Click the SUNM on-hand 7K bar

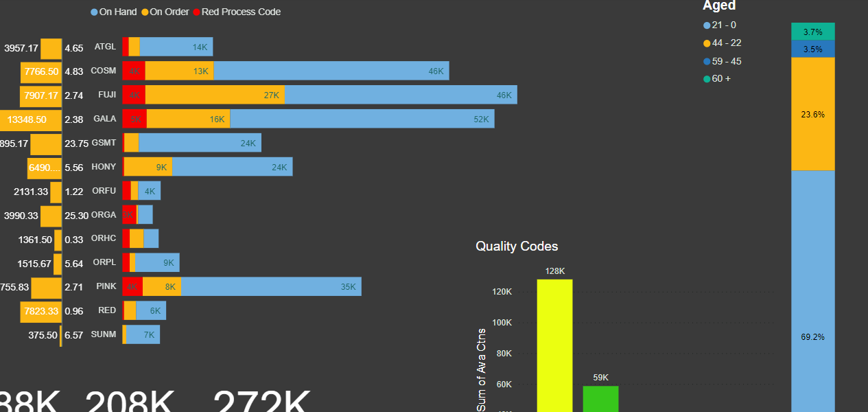pos(143,334)
